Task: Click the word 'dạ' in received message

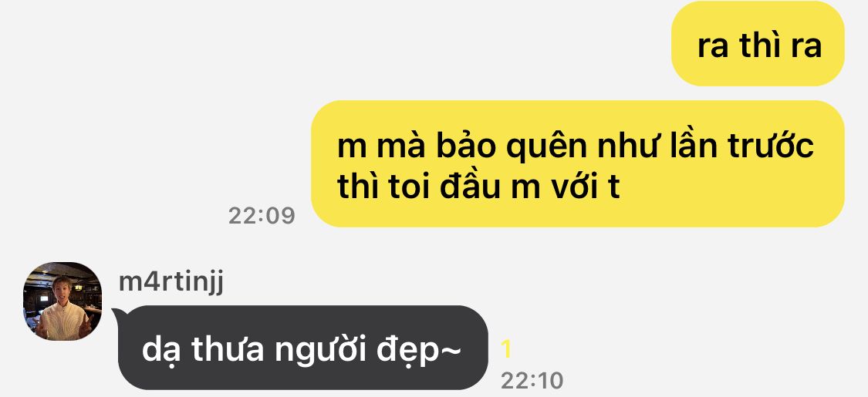Action: [160, 351]
